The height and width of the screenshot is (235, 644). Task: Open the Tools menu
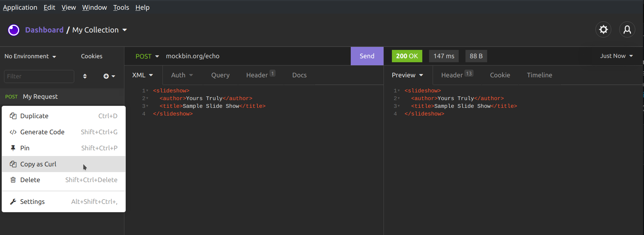pos(121,7)
